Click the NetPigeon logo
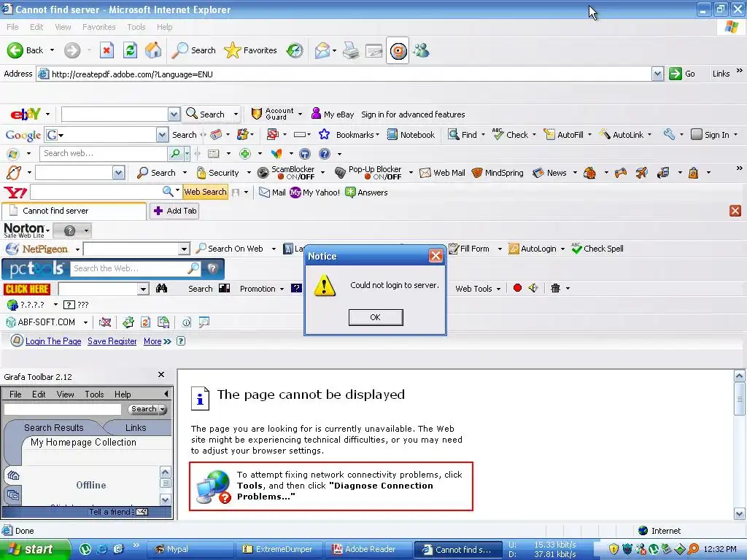The image size is (747, 560). [x=37, y=249]
